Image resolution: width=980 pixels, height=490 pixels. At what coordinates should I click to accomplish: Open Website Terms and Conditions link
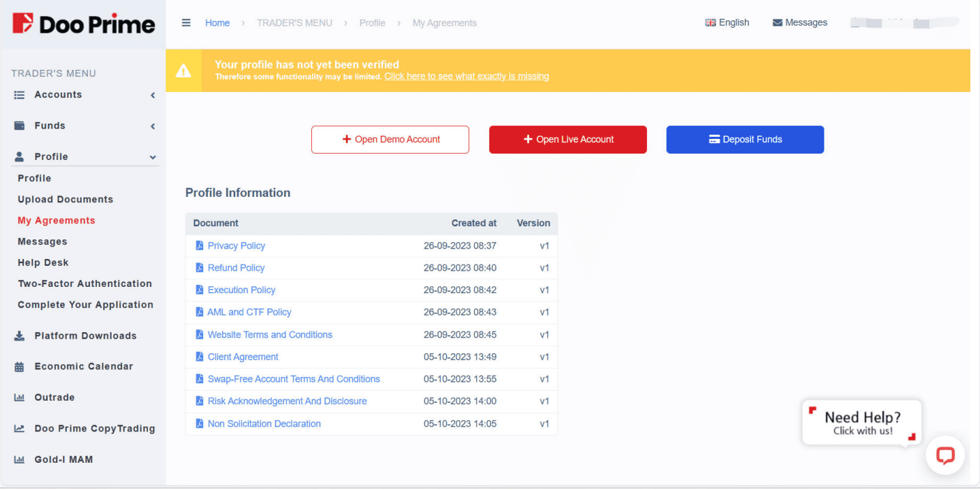[270, 334]
